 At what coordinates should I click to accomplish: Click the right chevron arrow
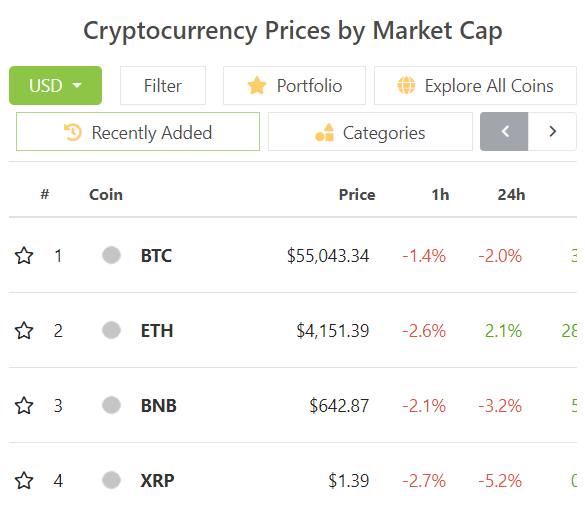(x=553, y=131)
